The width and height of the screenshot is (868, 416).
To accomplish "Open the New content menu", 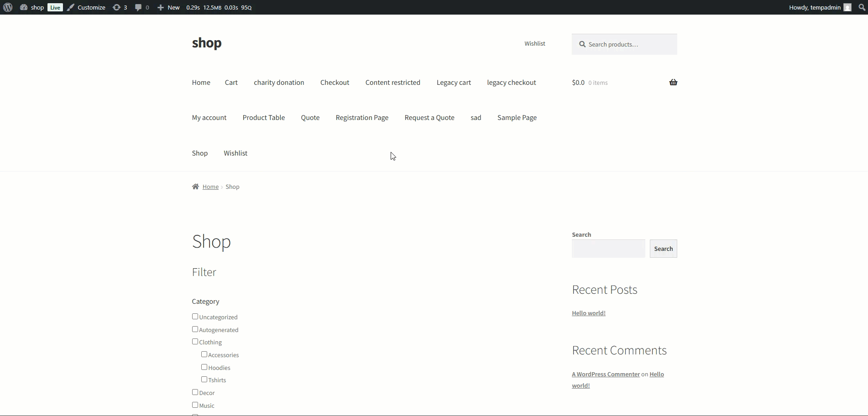I will coord(168,7).
